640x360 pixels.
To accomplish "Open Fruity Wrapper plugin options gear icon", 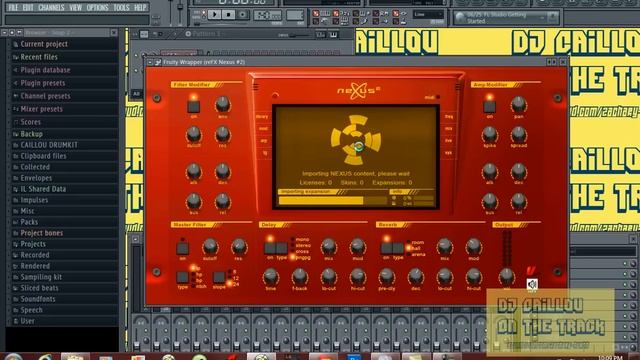I will click(158, 62).
